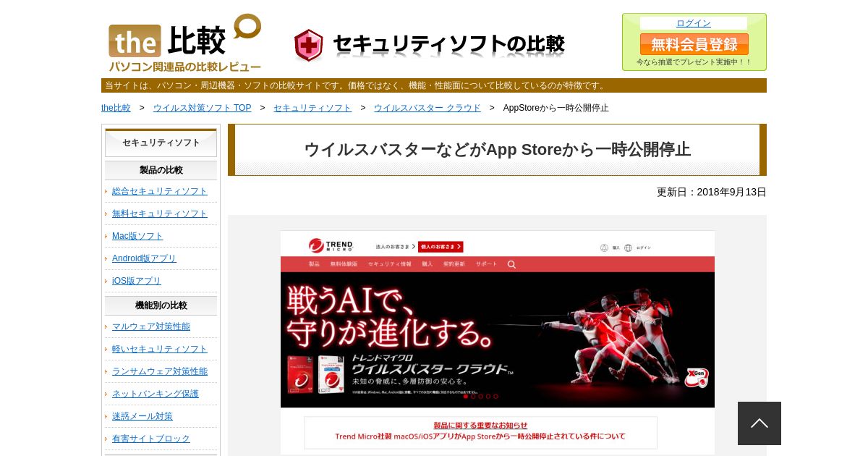Select Android版アプリ in sidebar
Viewport: 868px width, 456px height.
pos(144,258)
